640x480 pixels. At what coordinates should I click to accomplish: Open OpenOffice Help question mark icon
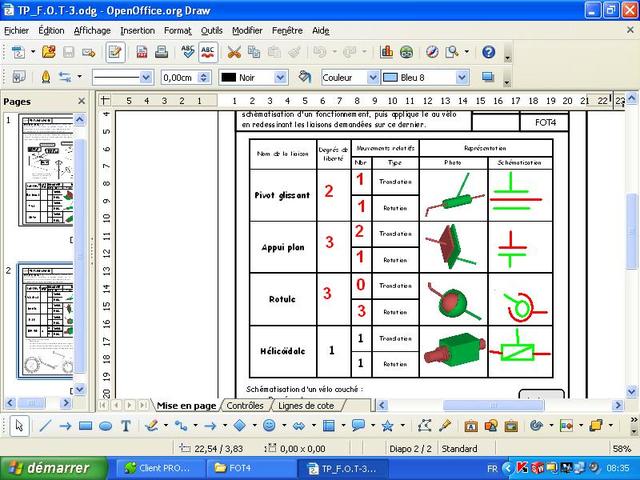(x=488, y=52)
